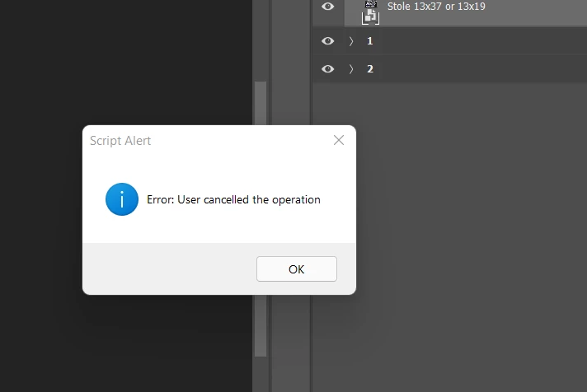Screen dimensions: 587x392
Task: Select the smart object thumbnail of Stole layer
Action: click(371, 12)
